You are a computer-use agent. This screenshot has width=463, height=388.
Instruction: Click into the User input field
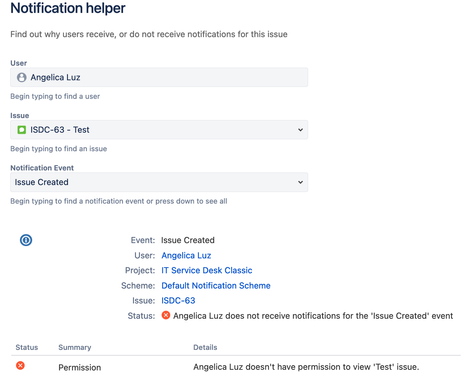159,77
